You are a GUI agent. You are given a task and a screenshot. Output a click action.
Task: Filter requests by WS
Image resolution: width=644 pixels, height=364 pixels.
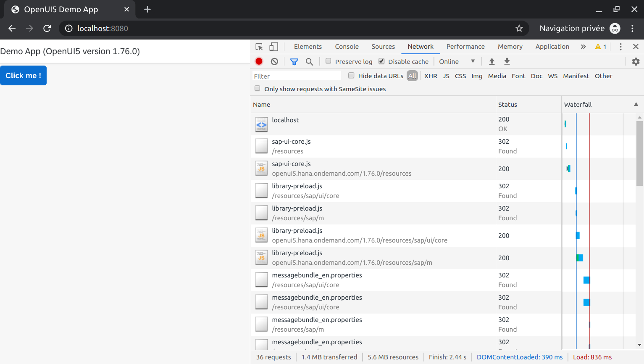pos(553,76)
